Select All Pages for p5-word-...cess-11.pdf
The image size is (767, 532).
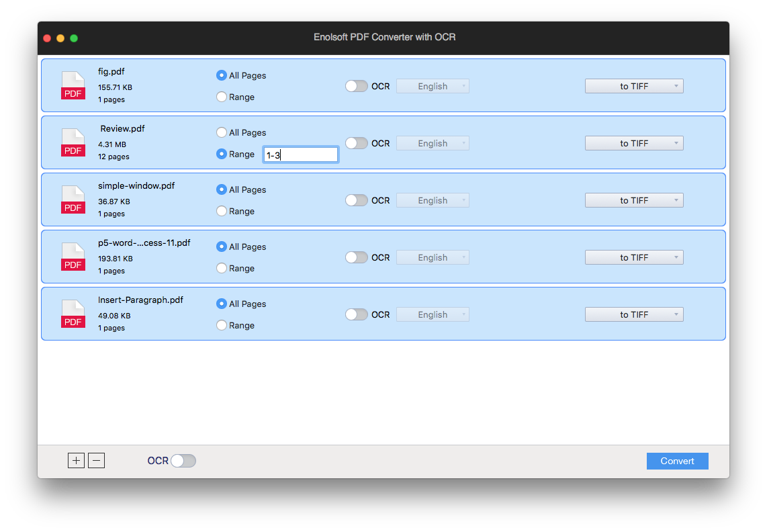tap(222, 247)
